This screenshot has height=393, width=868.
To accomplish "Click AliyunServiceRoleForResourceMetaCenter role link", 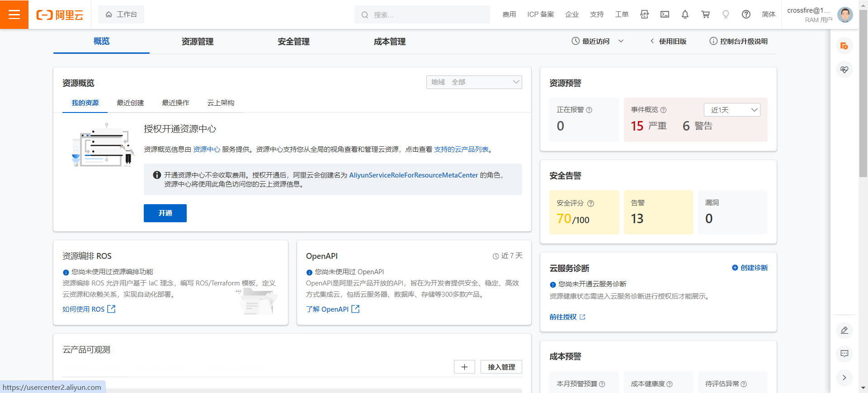I will coord(413,175).
